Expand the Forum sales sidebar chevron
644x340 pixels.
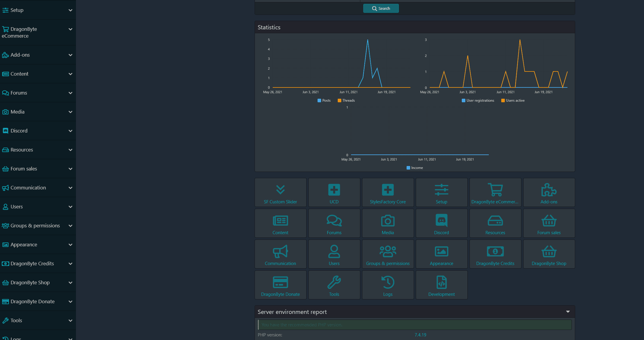pyautogui.click(x=70, y=169)
